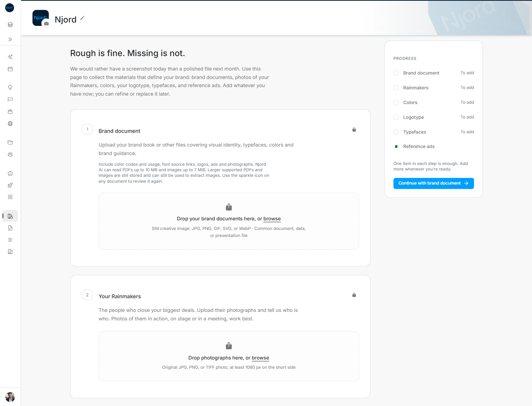Image resolution: width=532 pixels, height=406 pixels.
Task: Edit the Njord name with pencil icon
Action: (82, 18)
